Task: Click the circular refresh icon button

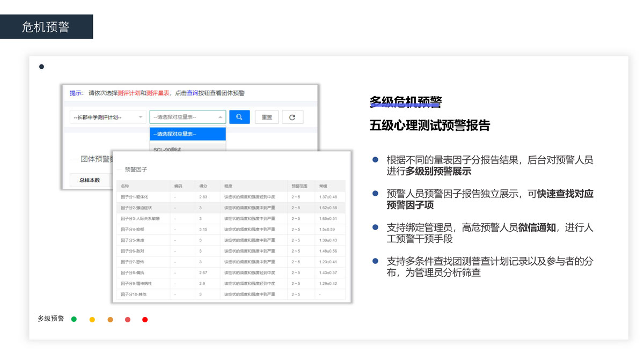Action: click(292, 117)
